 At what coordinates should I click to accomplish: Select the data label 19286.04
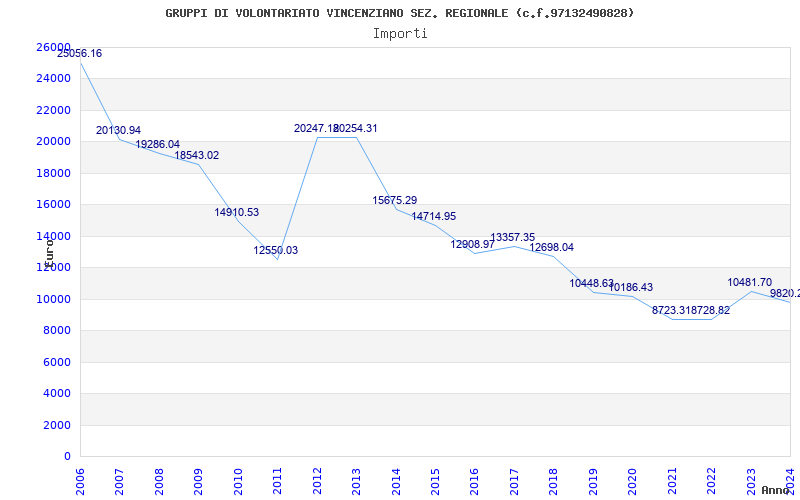pyautogui.click(x=158, y=144)
